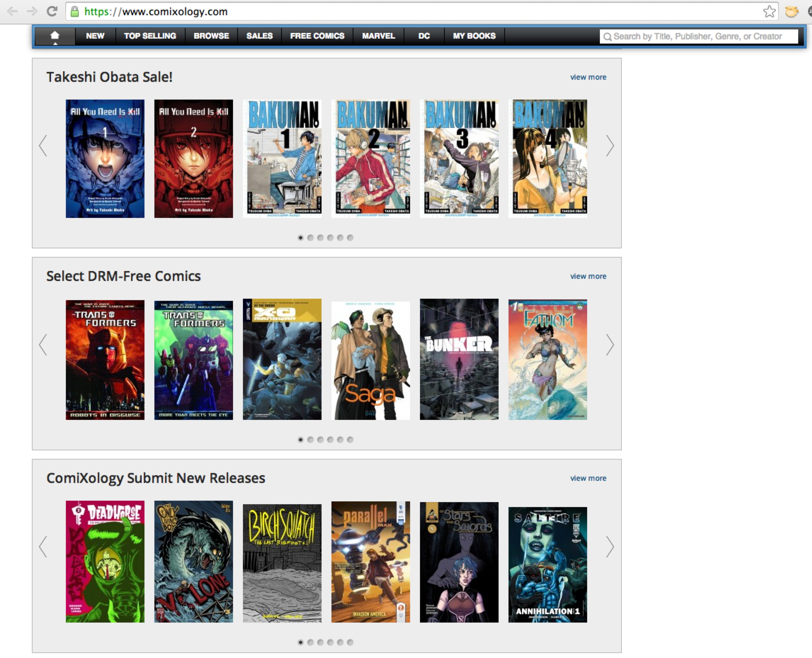Select fifth page dot in Submit New Releases
This screenshot has width=812, height=658.
point(340,642)
